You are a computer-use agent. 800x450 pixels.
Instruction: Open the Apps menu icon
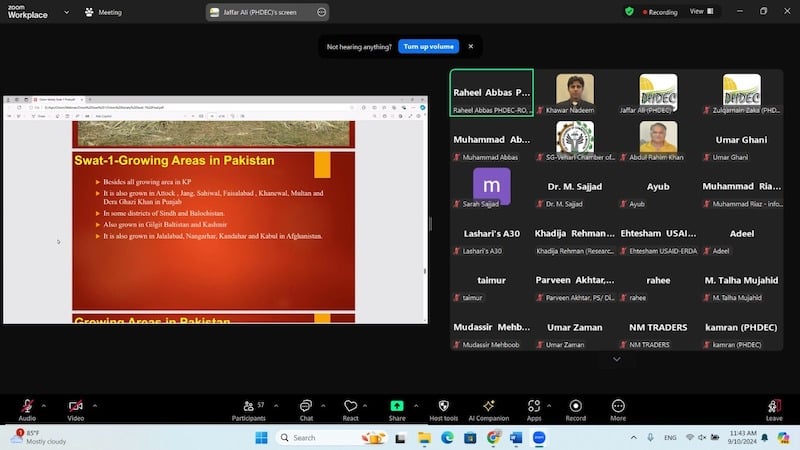pos(533,406)
